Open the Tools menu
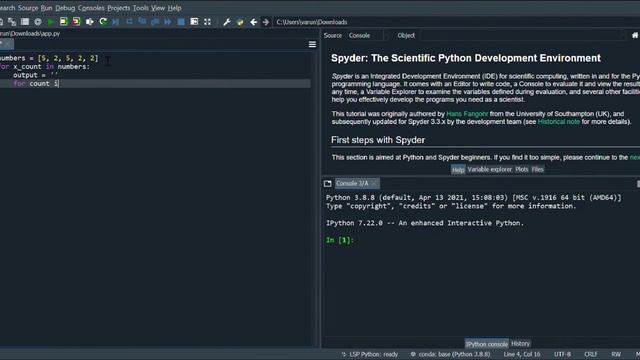The image size is (640, 360). point(140,8)
